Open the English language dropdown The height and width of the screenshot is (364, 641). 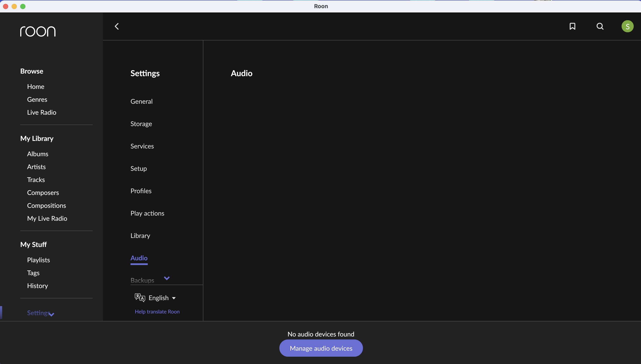(x=162, y=298)
